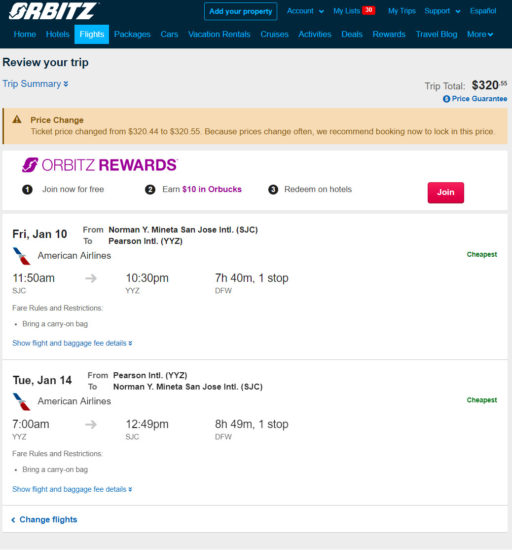Click the Join rewards button
Screen dimensions: 512x550
click(446, 193)
